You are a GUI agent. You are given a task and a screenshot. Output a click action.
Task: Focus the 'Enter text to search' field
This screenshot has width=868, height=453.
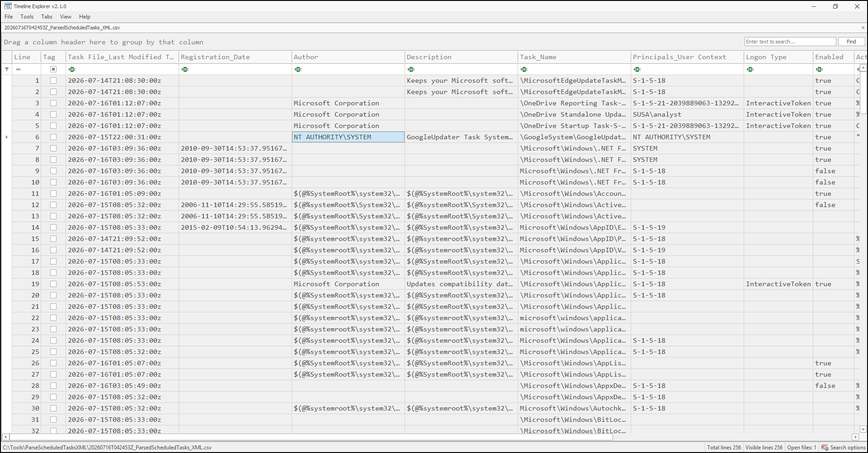(x=790, y=42)
